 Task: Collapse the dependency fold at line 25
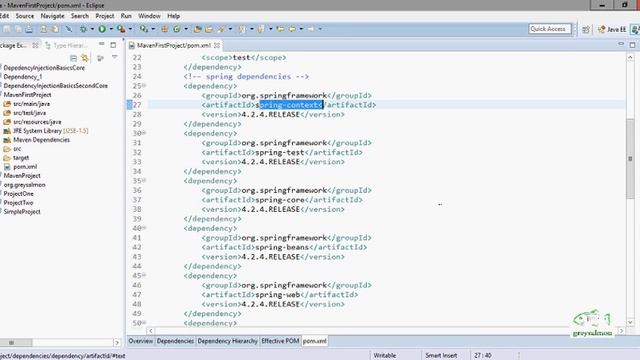(144, 86)
